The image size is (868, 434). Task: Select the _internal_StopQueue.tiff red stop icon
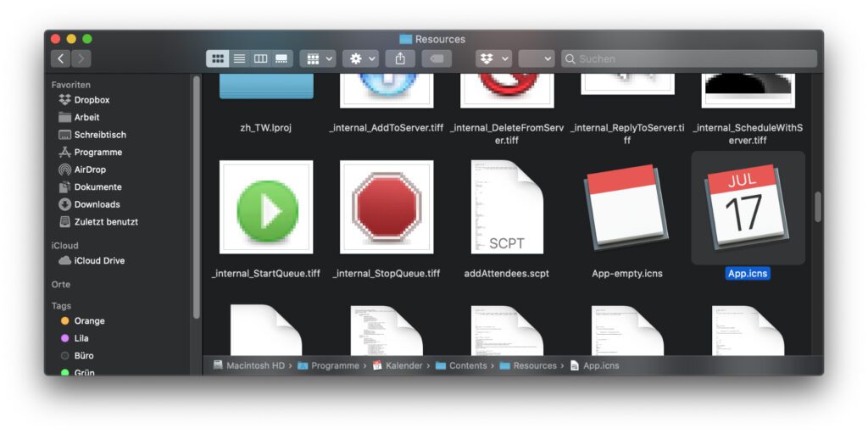coord(387,207)
